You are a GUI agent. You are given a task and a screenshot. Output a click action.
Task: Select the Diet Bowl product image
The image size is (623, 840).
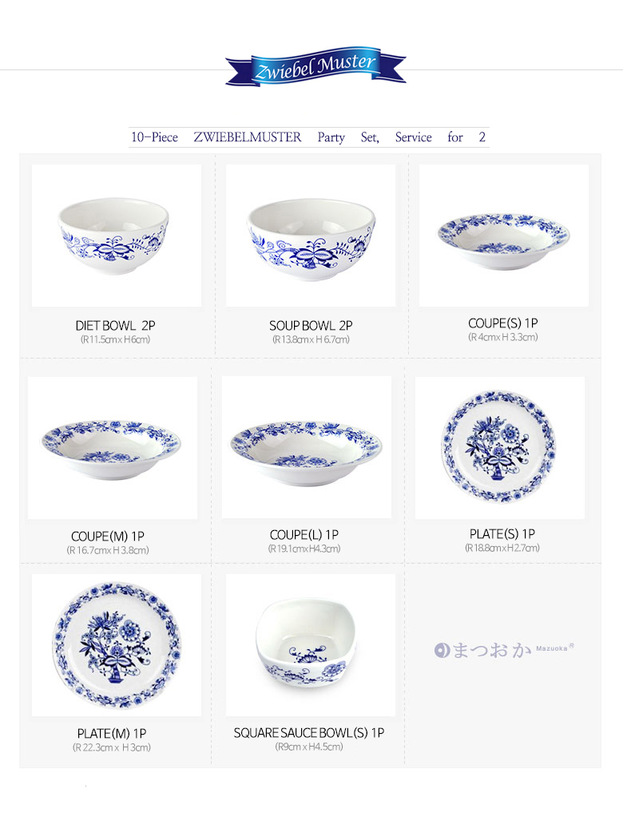coord(117,236)
